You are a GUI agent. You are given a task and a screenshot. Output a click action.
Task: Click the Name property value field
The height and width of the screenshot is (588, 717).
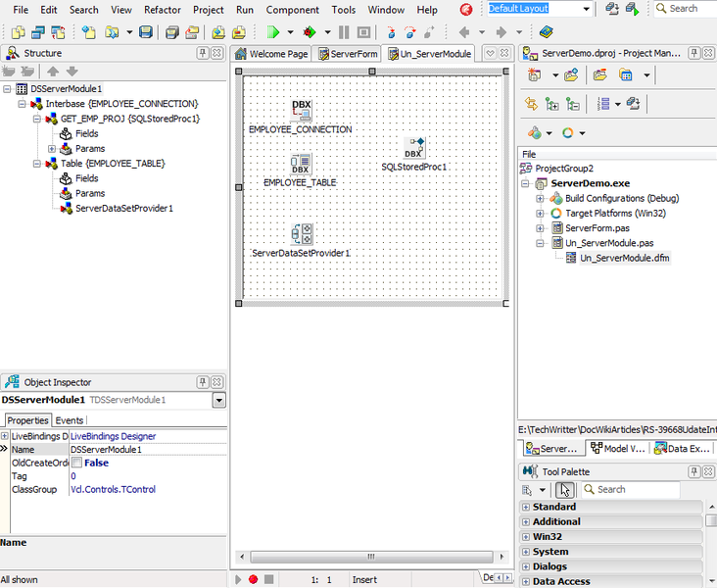[148, 450]
